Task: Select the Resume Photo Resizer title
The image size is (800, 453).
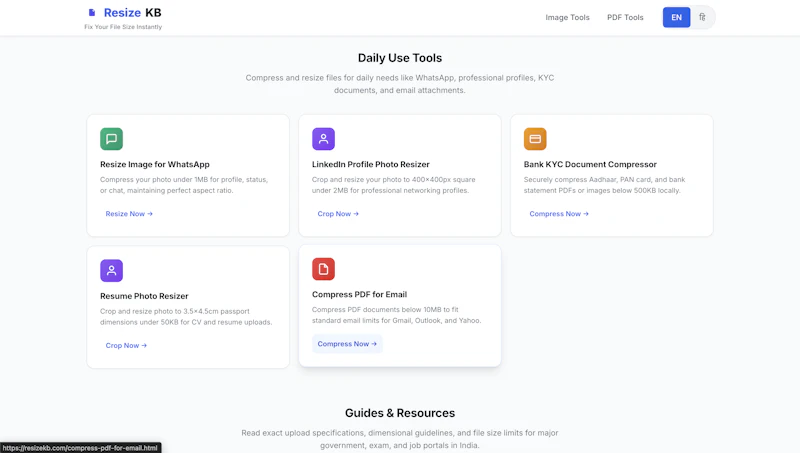Action: [x=144, y=296]
